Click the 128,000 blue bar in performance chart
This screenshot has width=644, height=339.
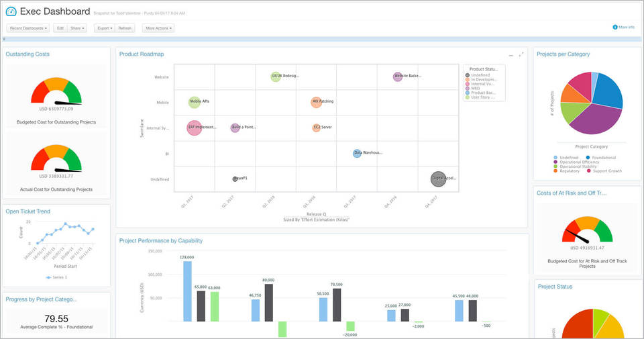coord(187,291)
